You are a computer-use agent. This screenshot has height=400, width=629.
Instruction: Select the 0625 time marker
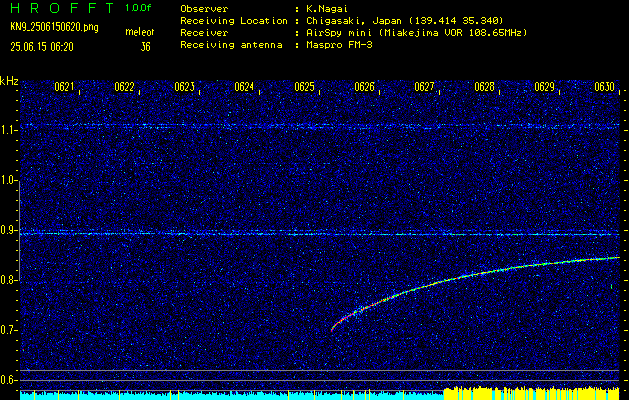point(304,87)
